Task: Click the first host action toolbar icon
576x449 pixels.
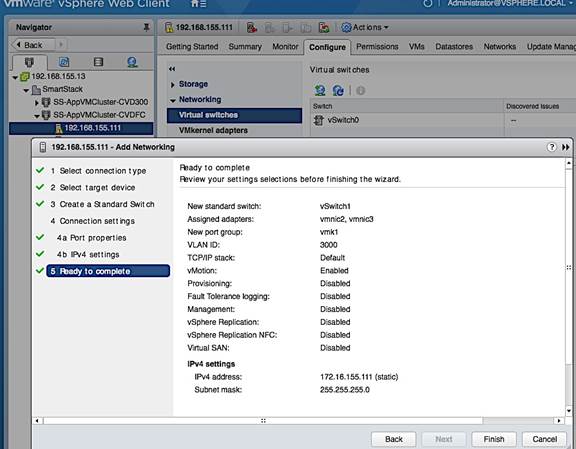Action: point(252,28)
